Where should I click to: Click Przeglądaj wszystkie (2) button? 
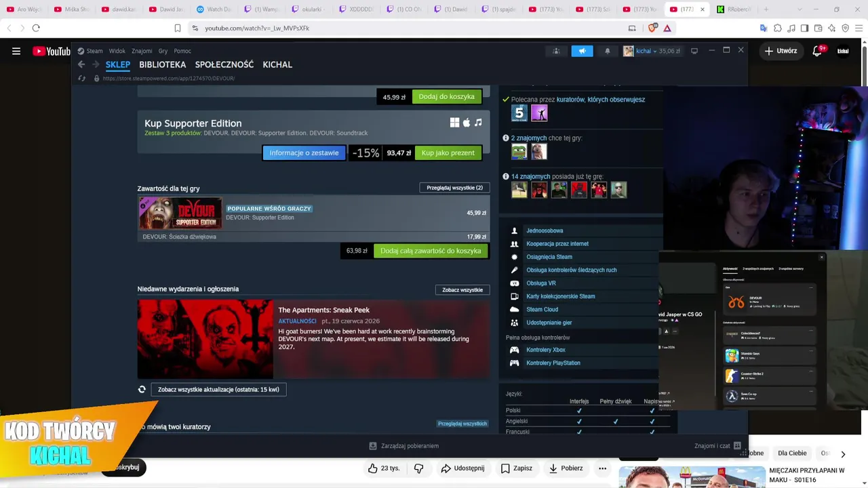tap(454, 188)
